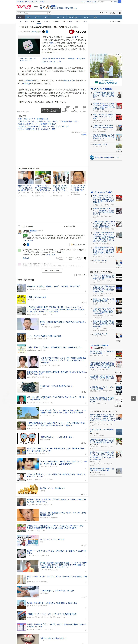Screen dimensions: 138x644
Task: Click the 参考になった 1016 button
Action: [x=78, y=245]
